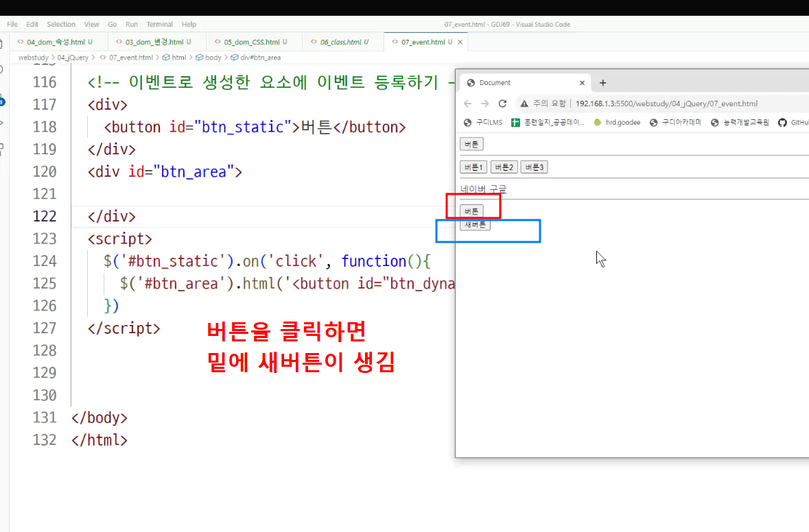The width and height of the screenshot is (809, 532).
Task: Open the 능력개발교육원 bookmark
Action: point(740,122)
